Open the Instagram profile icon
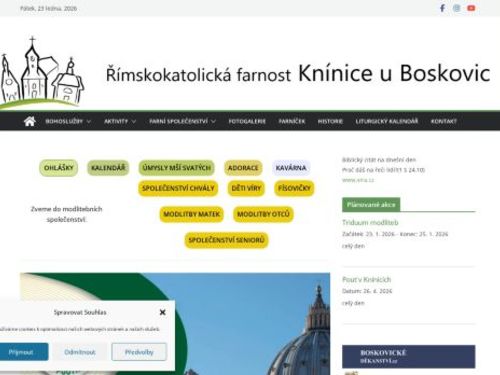 [x=457, y=8]
